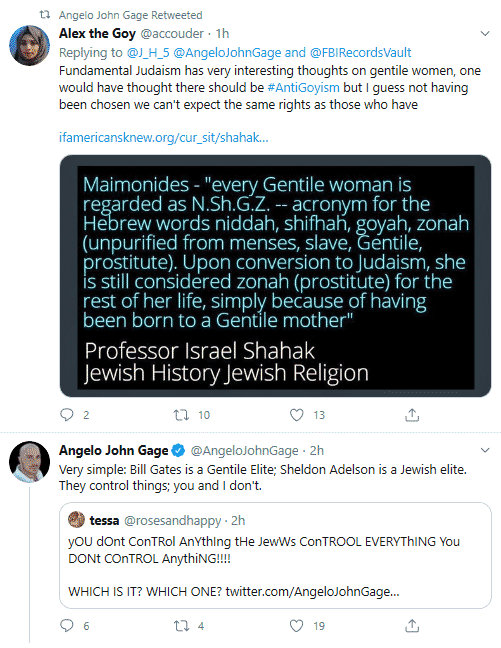This screenshot has height=648, width=501.
Task: Reply to Angelo John Gage's tweet
Action: (67, 626)
